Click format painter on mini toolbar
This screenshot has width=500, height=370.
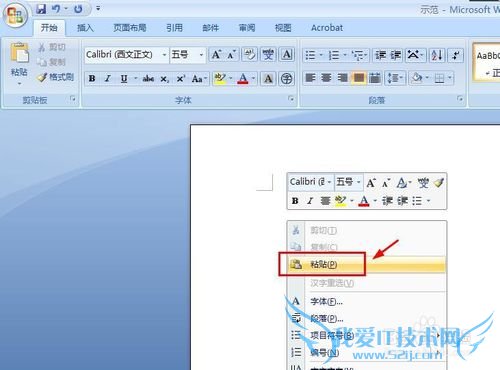[x=438, y=183]
